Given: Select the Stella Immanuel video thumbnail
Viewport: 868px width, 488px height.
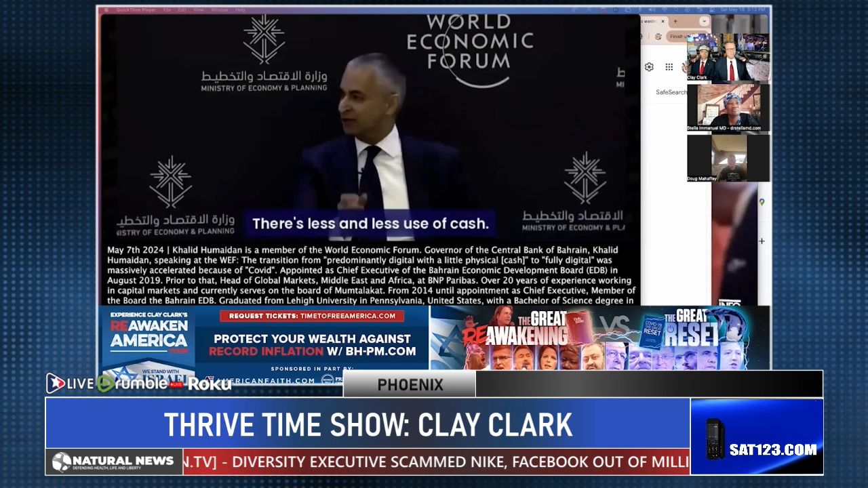Looking at the screenshot, I should [x=728, y=107].
